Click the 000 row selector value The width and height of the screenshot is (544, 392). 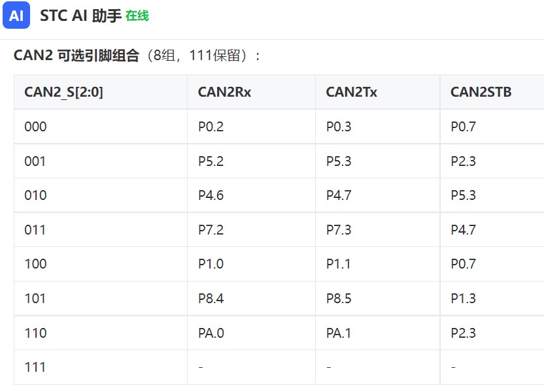tap(35, 127)
